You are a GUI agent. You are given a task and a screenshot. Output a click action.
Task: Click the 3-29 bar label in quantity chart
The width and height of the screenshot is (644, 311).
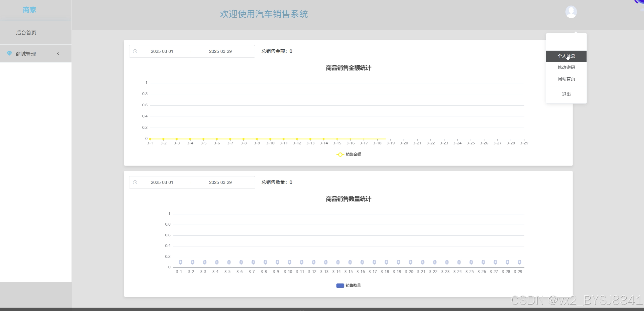pyautogui.click(x=519, y=262)
